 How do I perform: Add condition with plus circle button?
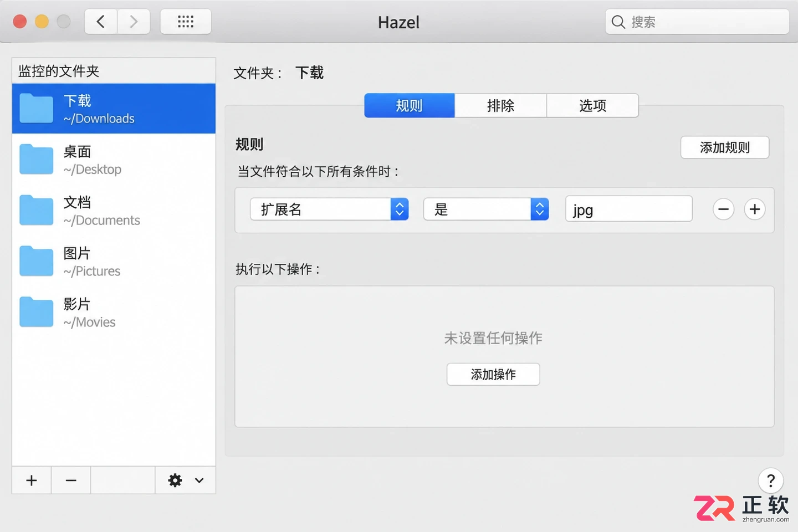(755, 209)
